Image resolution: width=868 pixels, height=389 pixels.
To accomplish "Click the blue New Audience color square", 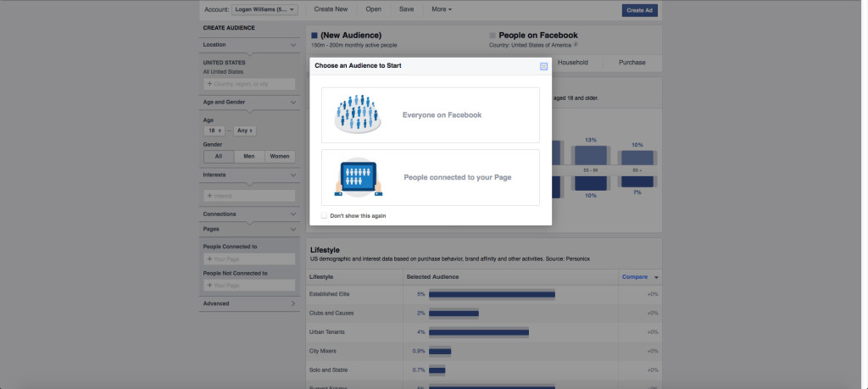I will 314,36.
